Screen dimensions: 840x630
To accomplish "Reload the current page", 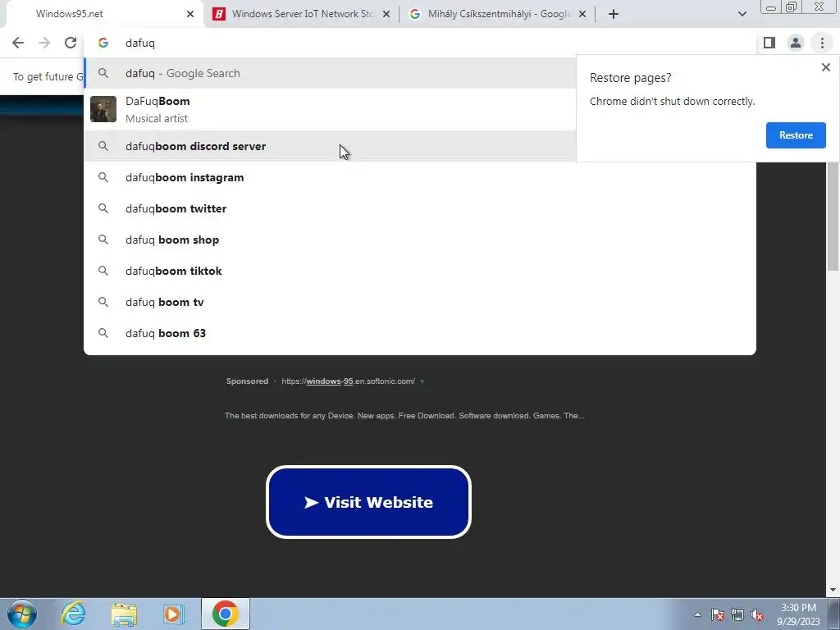I will click(71, 43).
